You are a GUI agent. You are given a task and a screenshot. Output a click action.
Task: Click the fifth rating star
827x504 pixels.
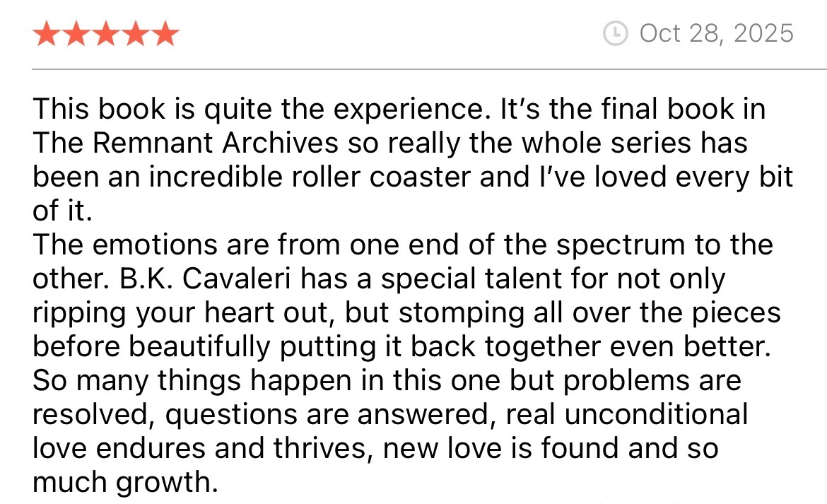tap(165, 34)
